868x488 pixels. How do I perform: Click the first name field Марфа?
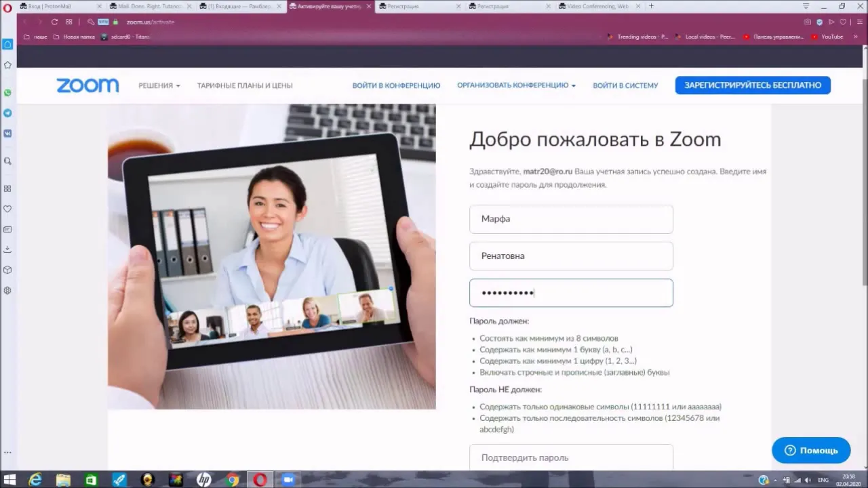tap(571, 219)
